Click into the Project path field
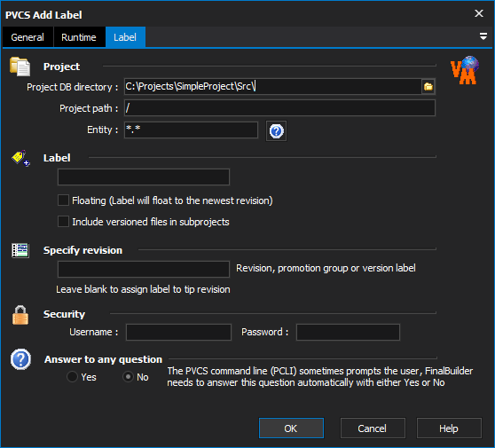 [279, 108]
